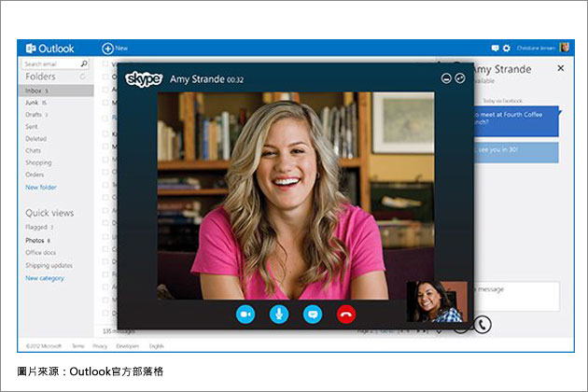588x392 pixels.
Task: Open the Photos quick view
Action: click(x=35, y=240)
